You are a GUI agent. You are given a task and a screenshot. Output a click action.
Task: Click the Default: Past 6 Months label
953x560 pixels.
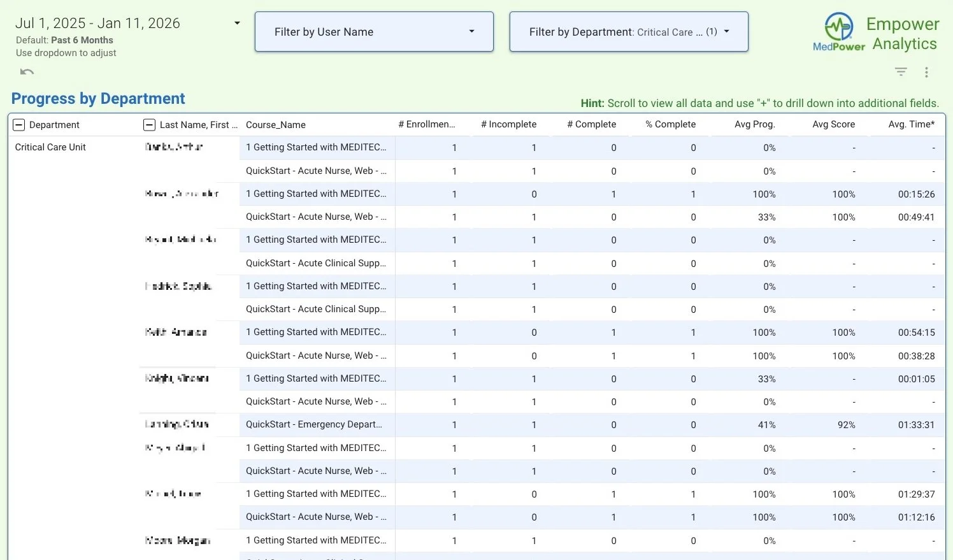pos(64,40)
